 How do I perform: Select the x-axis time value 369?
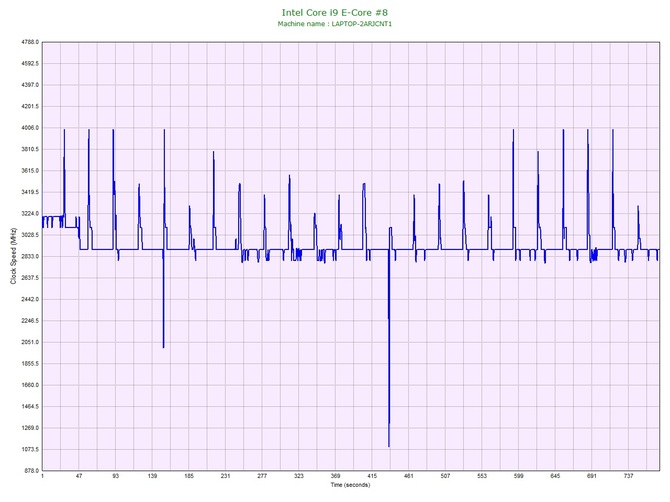(335, 476)
